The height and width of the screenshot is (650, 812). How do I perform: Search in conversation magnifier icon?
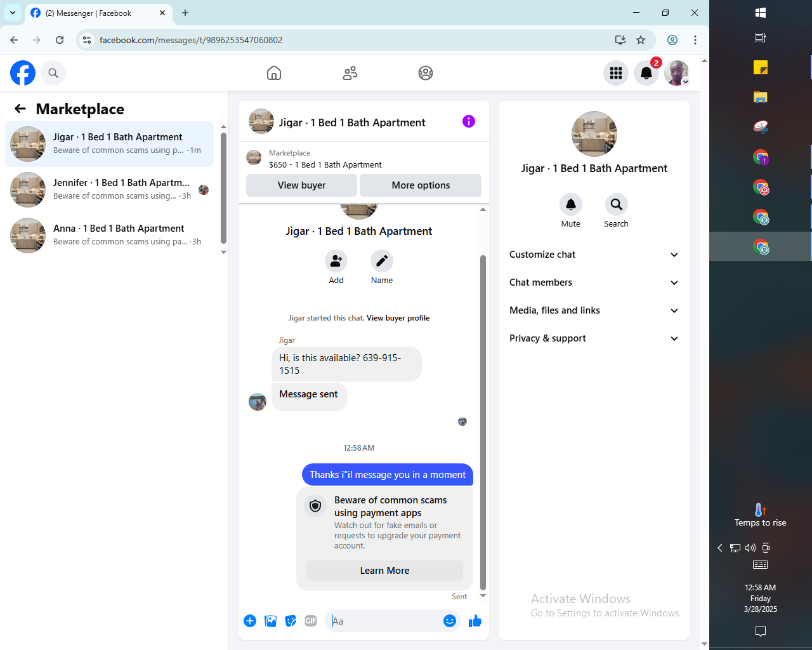[x=616, y=204]
